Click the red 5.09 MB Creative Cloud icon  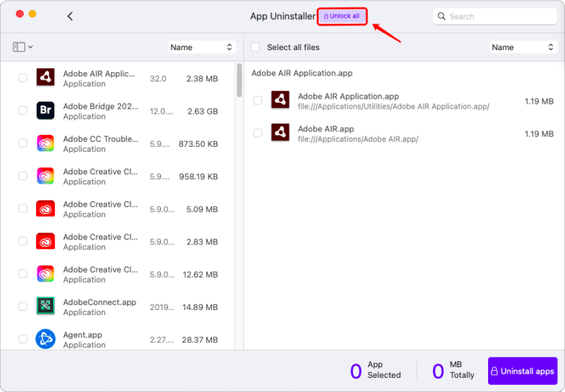point(45,208)
